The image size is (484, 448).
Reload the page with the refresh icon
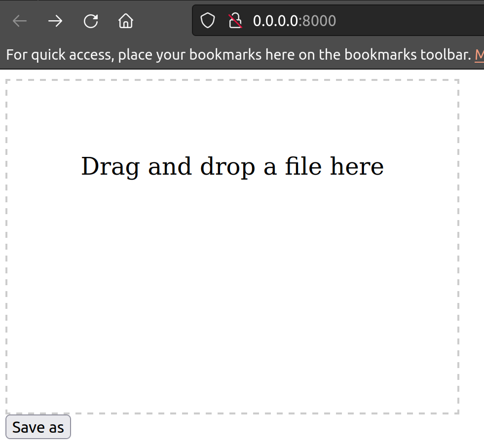point(90,21)
